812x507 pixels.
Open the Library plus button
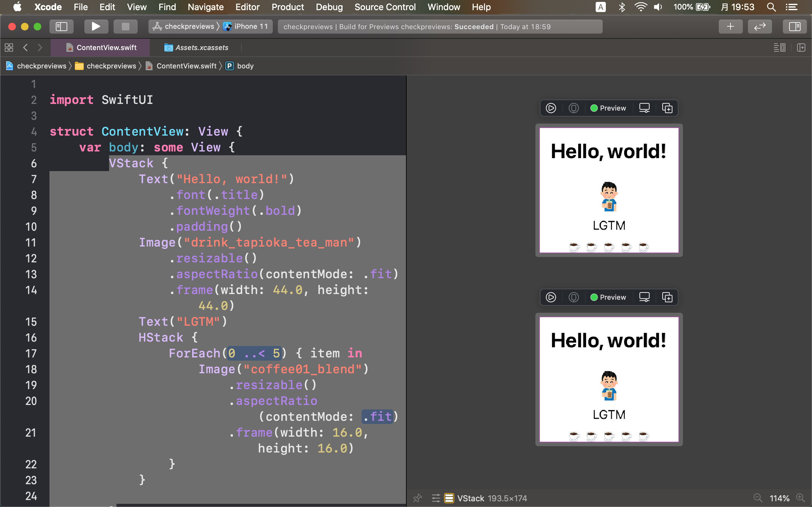730,27
